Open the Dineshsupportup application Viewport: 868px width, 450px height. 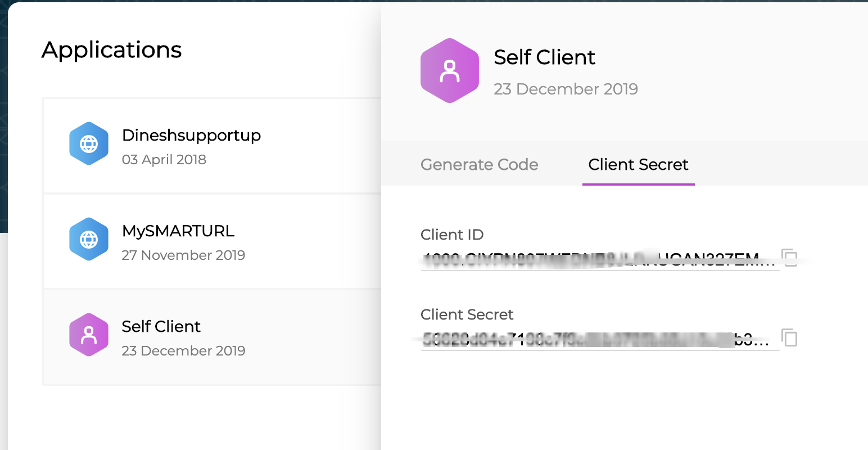tap(212, 146)
